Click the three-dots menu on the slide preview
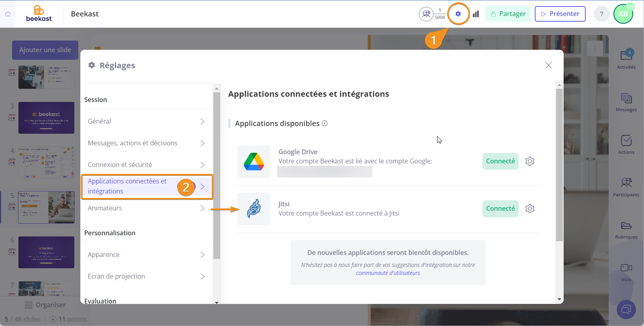The height and width of the screenshot is (326, 644). pos(595,49)
